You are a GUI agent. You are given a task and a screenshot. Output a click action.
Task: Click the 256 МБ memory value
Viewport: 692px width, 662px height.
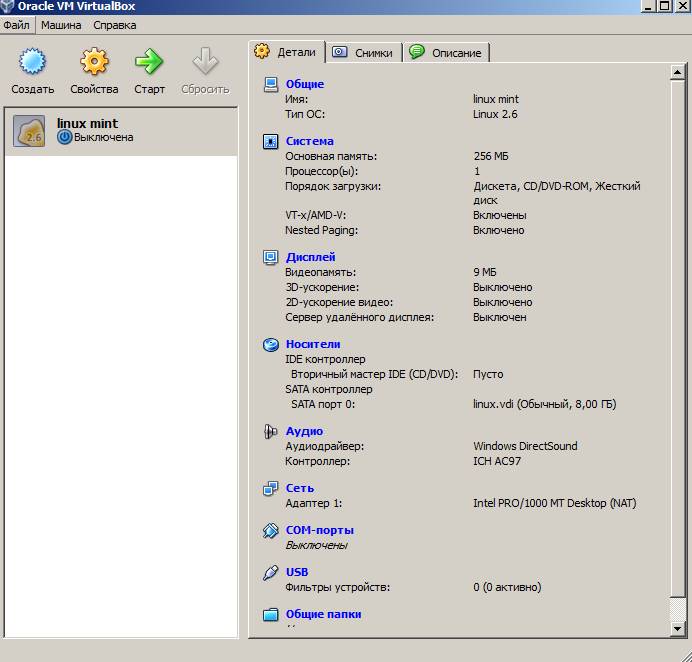click(x=491, y=156)
